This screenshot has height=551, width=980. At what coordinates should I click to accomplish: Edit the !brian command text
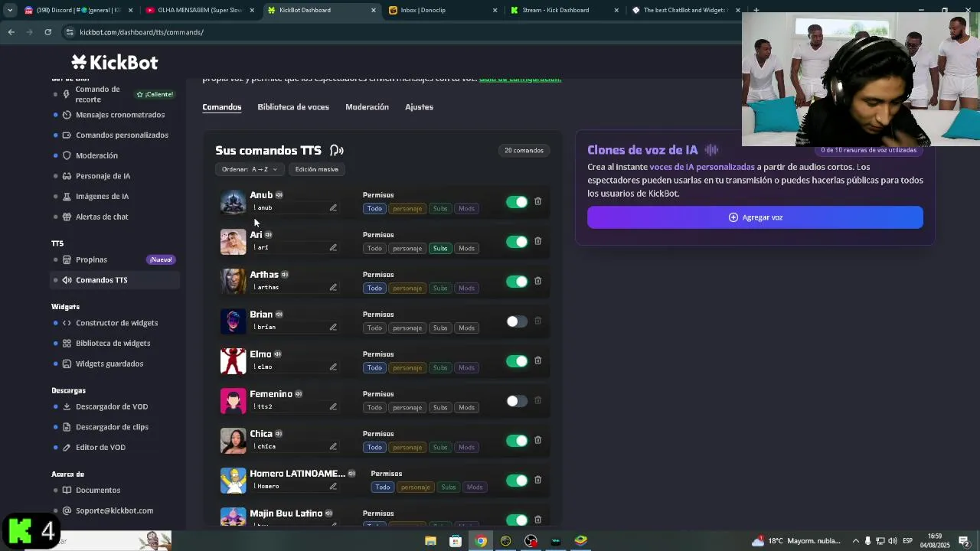(x=333, y=328)
